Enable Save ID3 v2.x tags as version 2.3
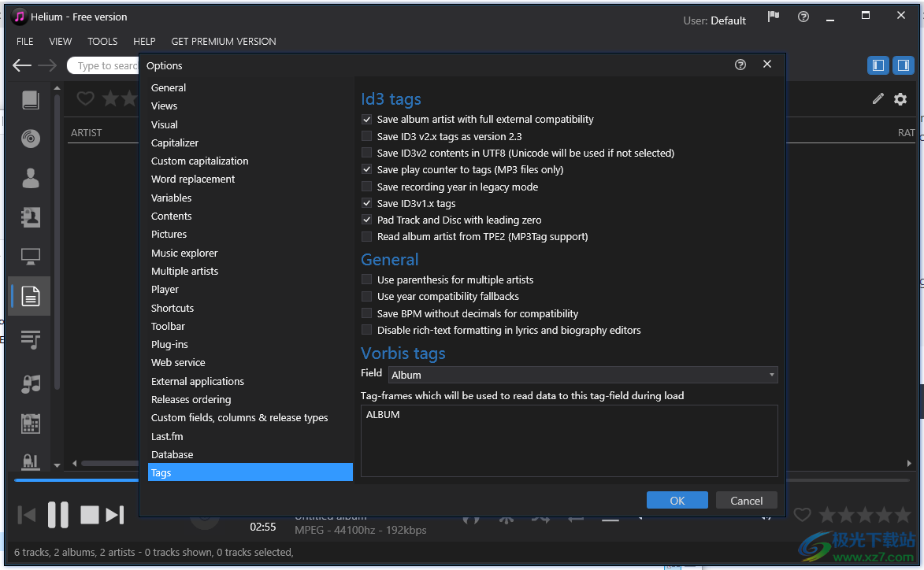 367,136
